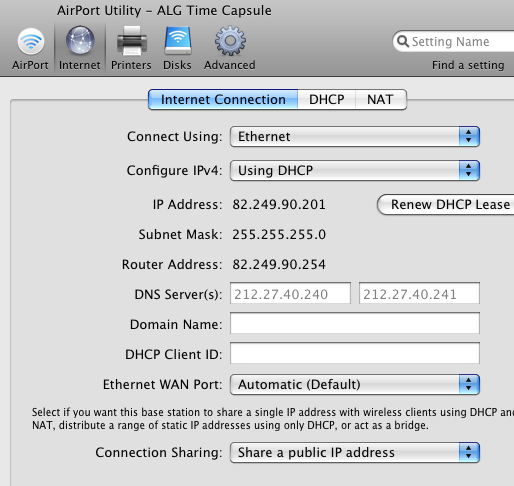Open the Advanced gear icon
The height and width of the screenshot is (486, 514).
230,41
